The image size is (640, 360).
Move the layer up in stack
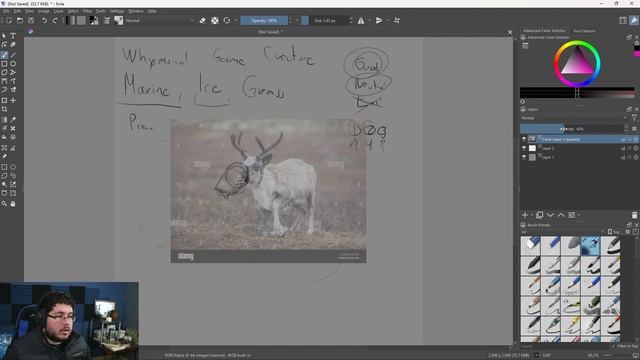point(561,215)
